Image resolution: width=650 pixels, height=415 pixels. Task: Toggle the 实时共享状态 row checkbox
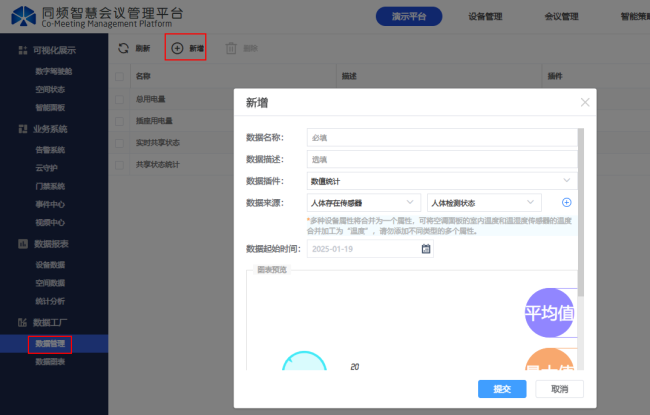coord(120,143)
